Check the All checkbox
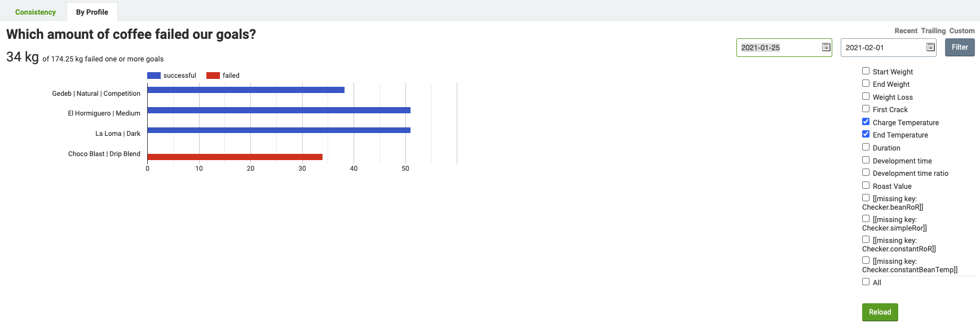Viewport: 980px width, 332px height. (866, 282)
